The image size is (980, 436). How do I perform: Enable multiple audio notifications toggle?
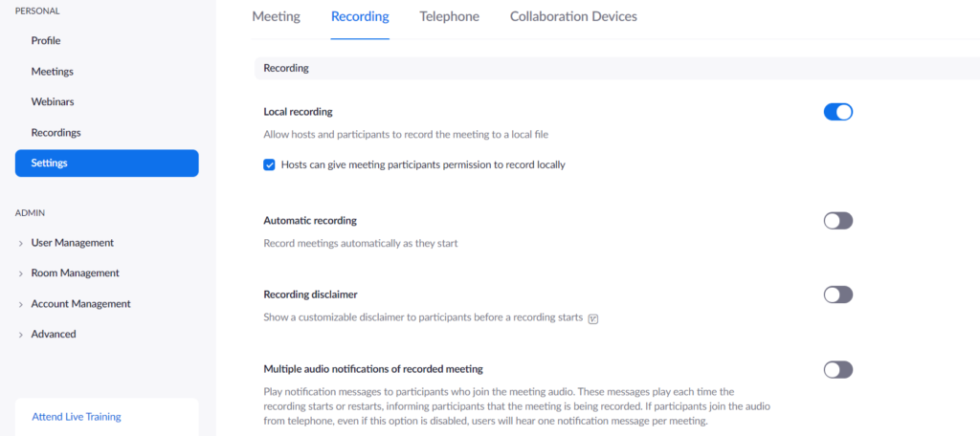click(x=838, y=370)
